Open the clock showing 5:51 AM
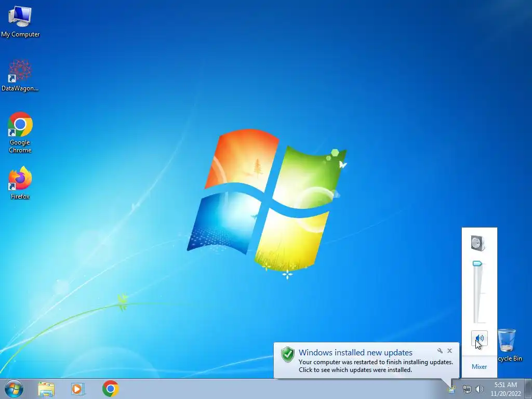The width and height of the screenshot is (532, 399). pyautogui.click(x=506, y=389)
